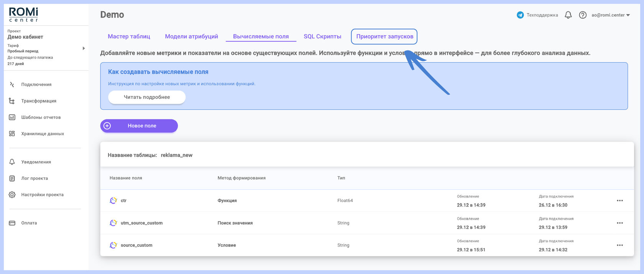Viewport: 644px width, 274px height.
Task: Click the Метод формирования column header
Action: pos(242,178)
